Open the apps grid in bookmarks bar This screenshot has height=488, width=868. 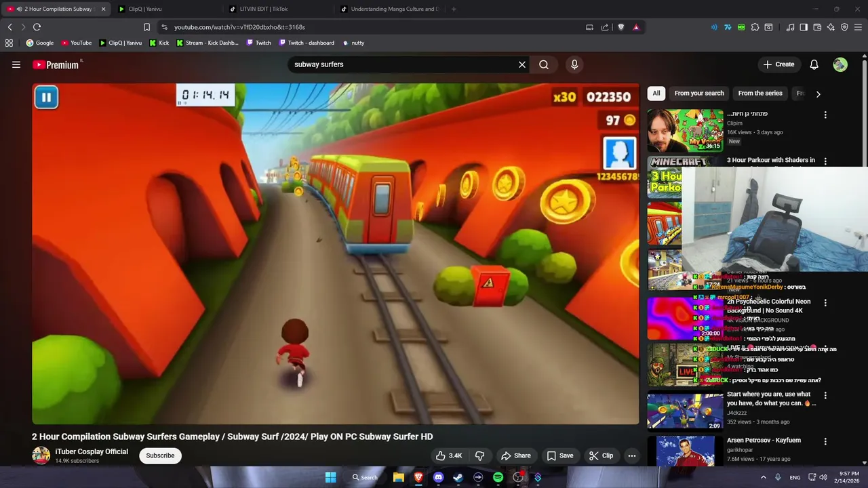(x=9, y=43)
